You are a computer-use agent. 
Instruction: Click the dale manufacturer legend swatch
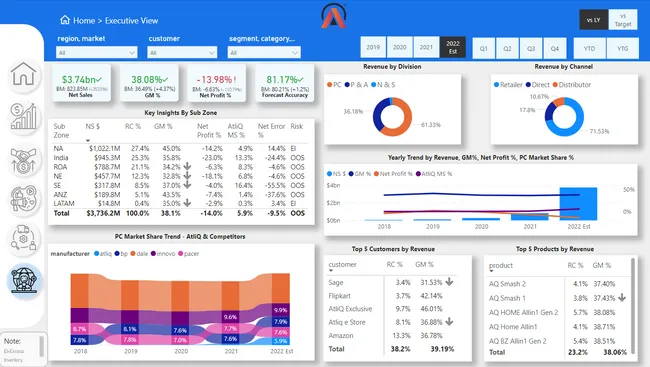(133, 253)
